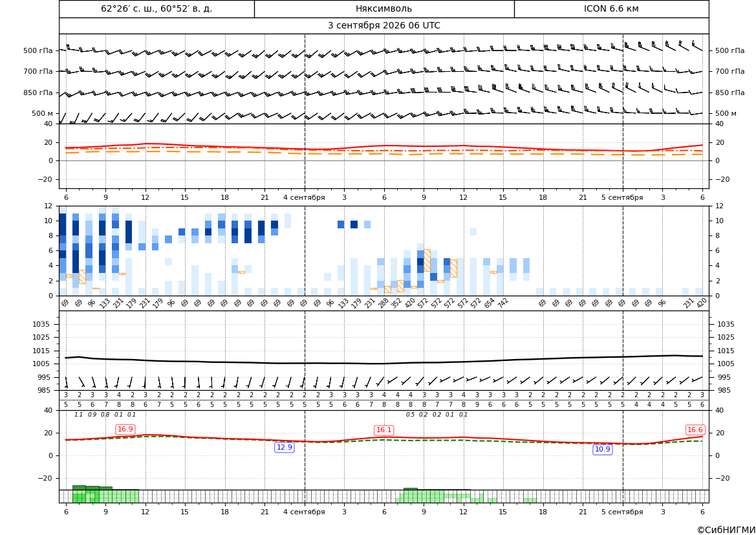This screenshot has height=535, width=756.
Task: Click the red 16.6 temperature label
Action: tap(695, 430)
